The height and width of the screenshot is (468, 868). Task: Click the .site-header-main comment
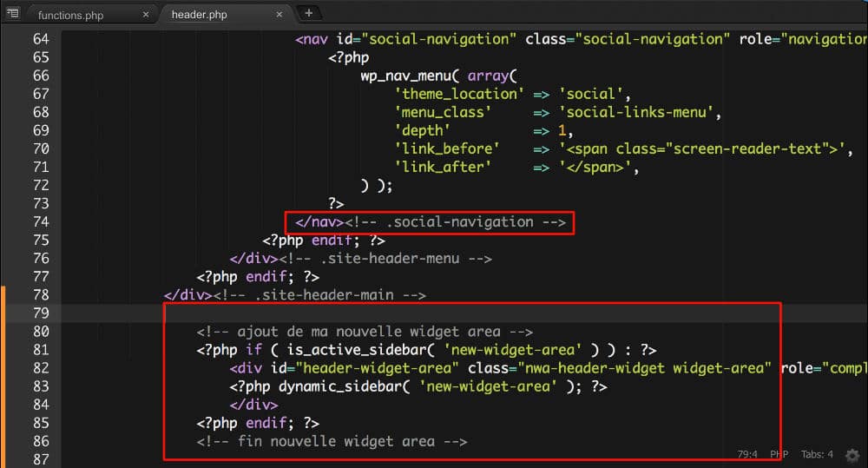click(319, 295)
